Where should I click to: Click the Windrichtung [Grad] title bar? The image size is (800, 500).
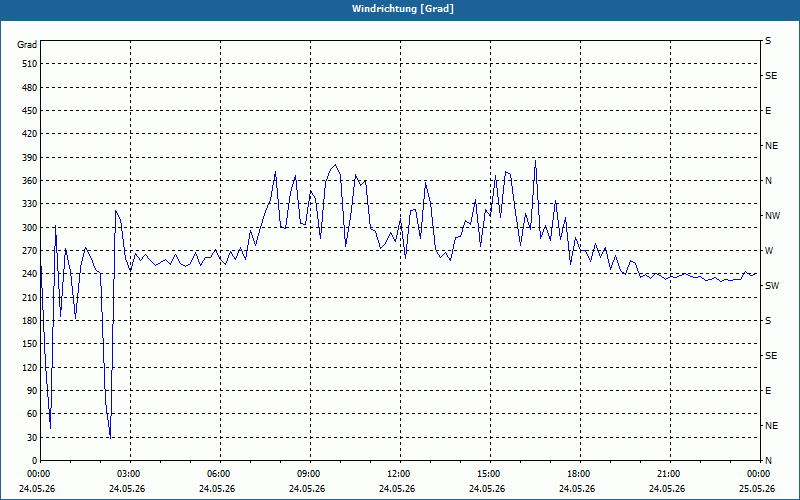click(400, 9)
